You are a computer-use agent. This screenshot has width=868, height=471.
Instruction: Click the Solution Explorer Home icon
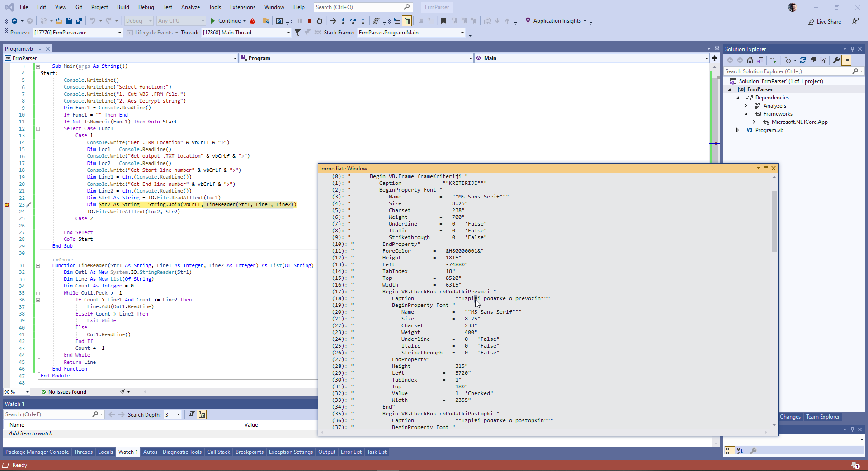tap(750, 60)
